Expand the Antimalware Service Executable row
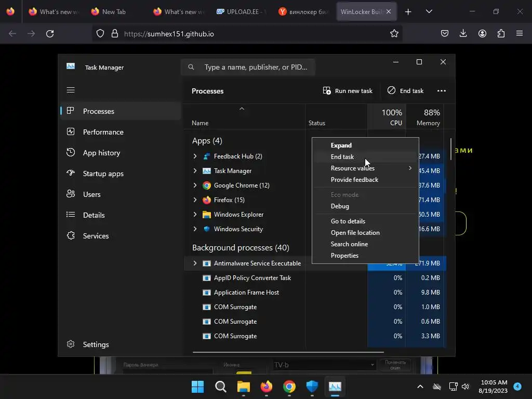532x399 pixels. pos(195,263)
